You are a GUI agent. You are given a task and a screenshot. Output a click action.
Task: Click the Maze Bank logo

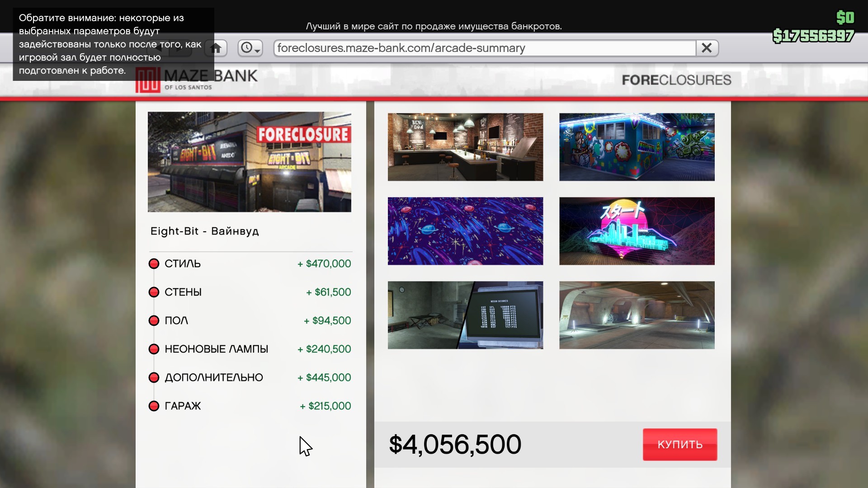click(x=197, y=80)
